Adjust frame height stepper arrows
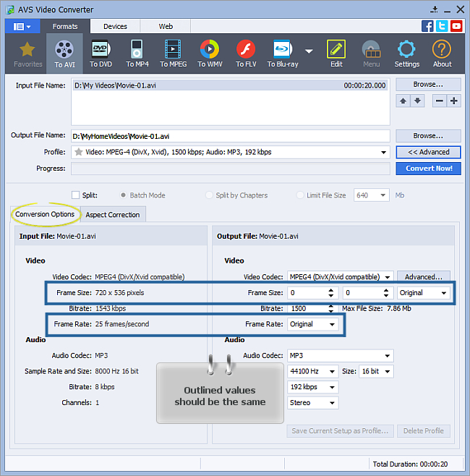 (x=386, y=293)
